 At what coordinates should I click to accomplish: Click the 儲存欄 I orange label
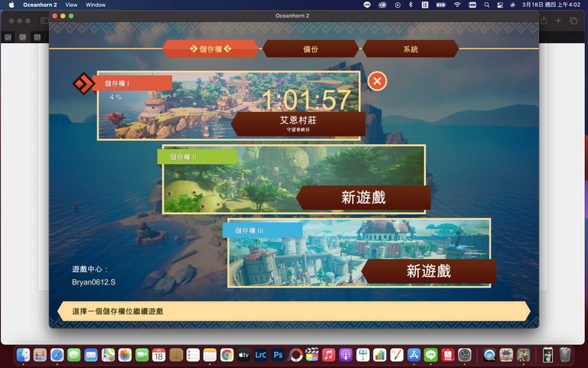click(x=132, y=83)
